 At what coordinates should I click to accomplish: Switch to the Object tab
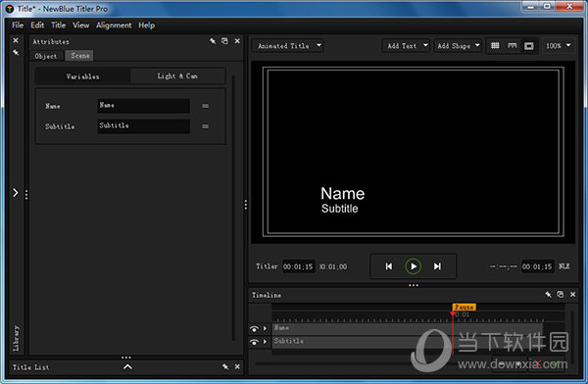(46, 56)
